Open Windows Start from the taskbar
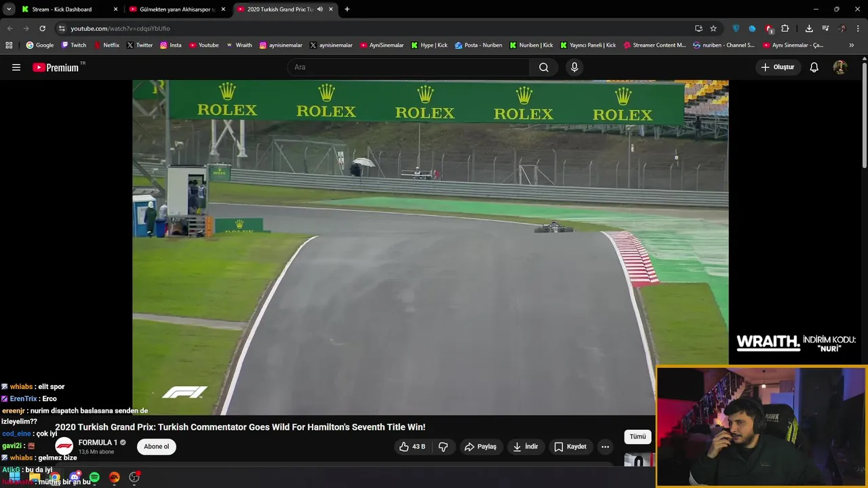 [x=14, y=477]
